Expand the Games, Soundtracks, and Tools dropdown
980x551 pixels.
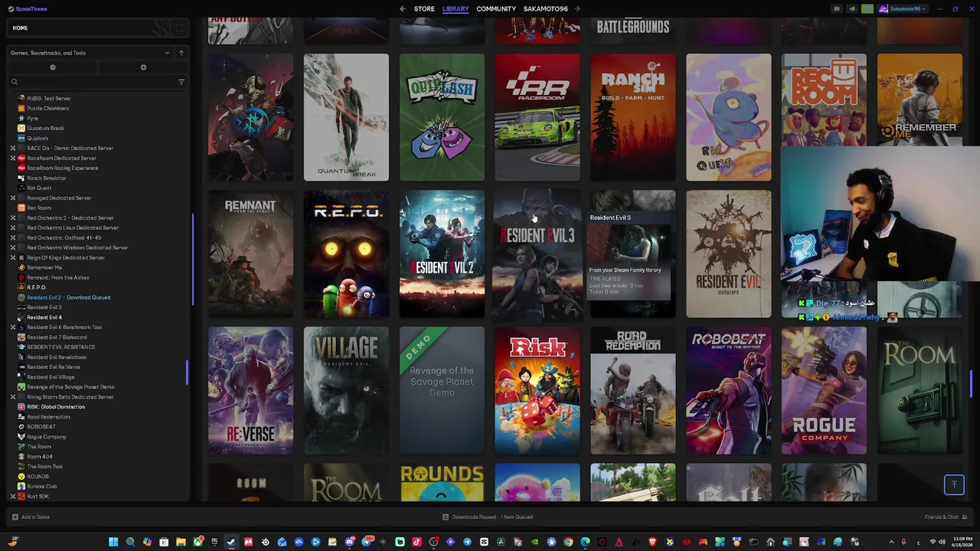coord(89,53)
